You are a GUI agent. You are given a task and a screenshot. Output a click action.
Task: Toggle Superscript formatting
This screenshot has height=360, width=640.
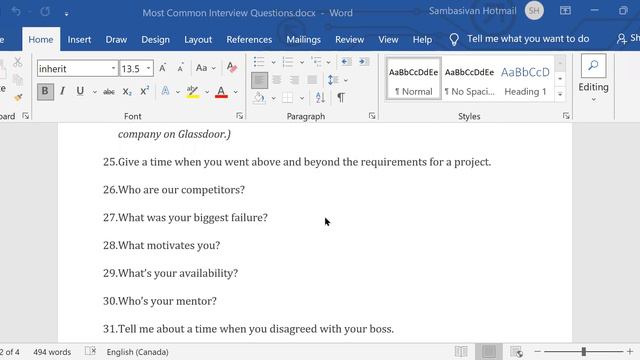144,91
